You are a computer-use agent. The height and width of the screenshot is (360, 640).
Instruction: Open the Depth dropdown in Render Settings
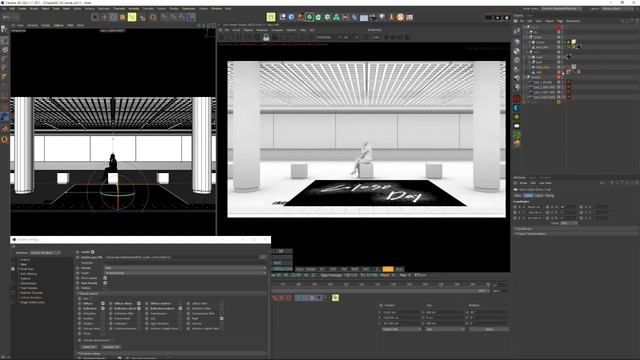pyautogui.click(x=186, y=273)
